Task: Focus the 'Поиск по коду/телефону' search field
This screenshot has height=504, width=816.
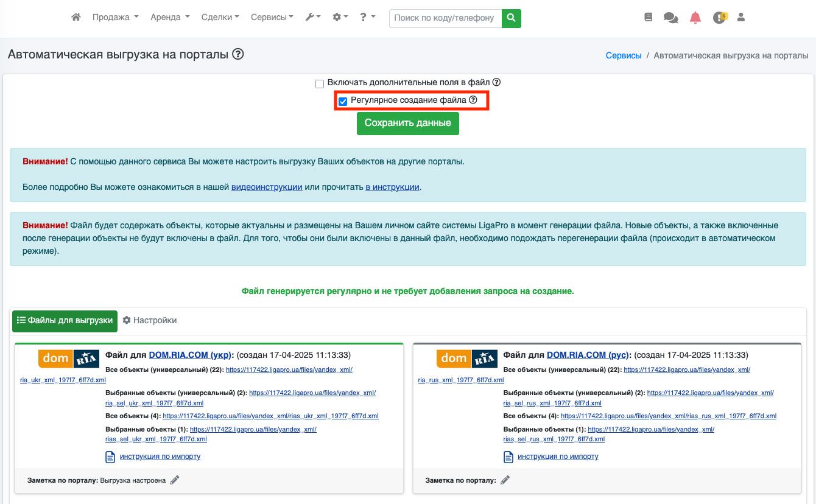Action: [445, 18]
